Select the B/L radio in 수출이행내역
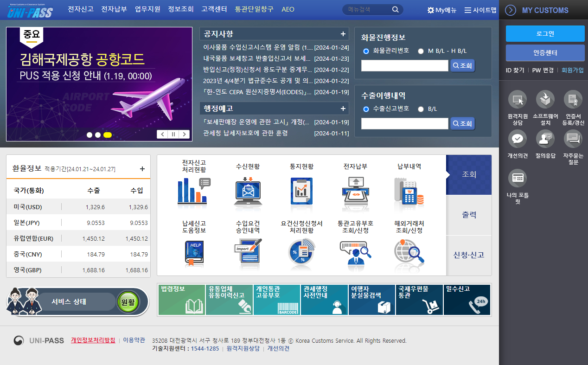Viewport: 588px width, 365px height. click(x=421, y=109)
